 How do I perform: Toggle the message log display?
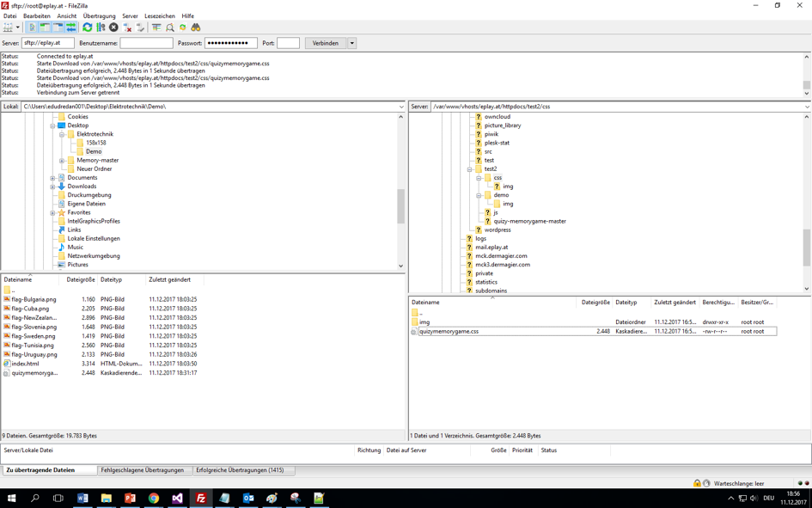(32, 28)
